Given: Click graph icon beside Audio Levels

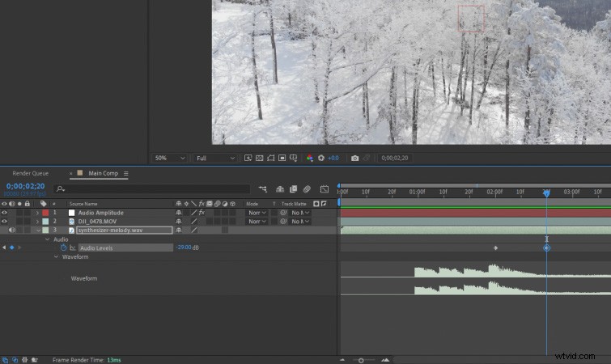Looking at the screenshot, I should click(x=73, y=248).
